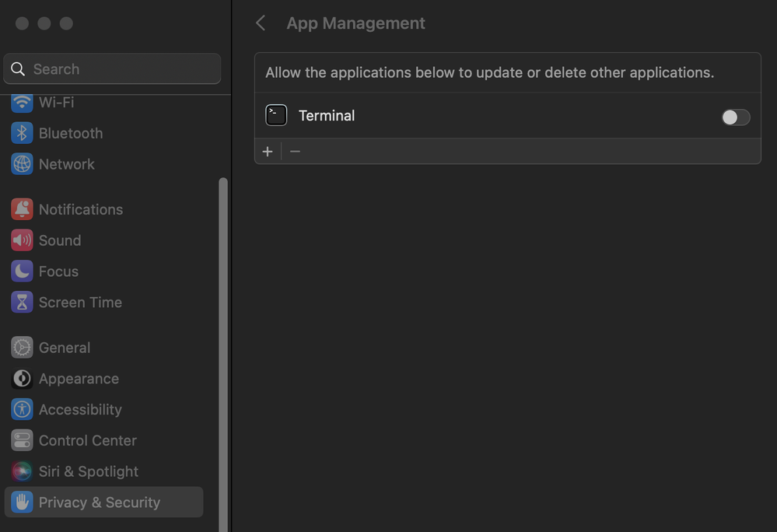Select Screen Time text in sidebar
The height and width of the screenshot is (532, 777).
tap(80, 302)
